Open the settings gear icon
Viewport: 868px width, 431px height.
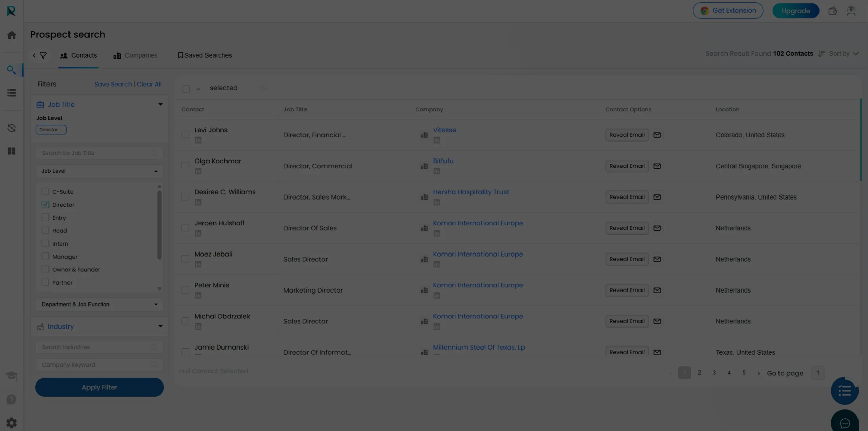[x=12, y=423]
